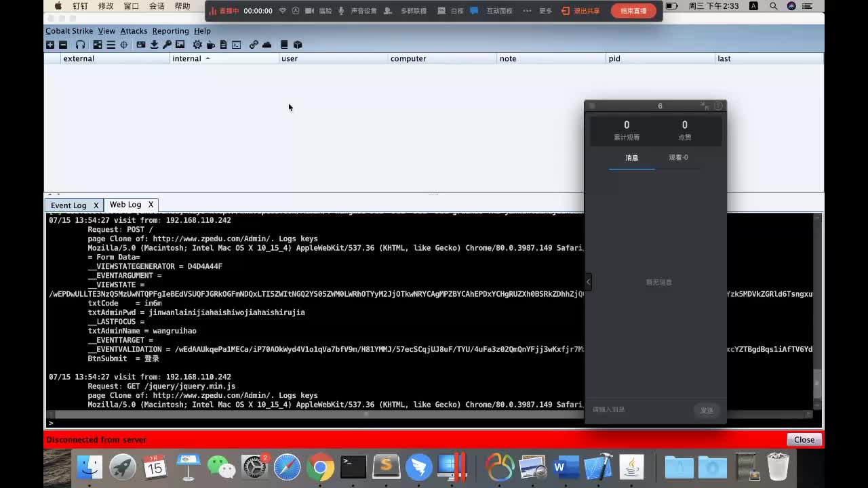Sort sessions by user column
This screenshot has height=488, width=868.
coord(334,58)
